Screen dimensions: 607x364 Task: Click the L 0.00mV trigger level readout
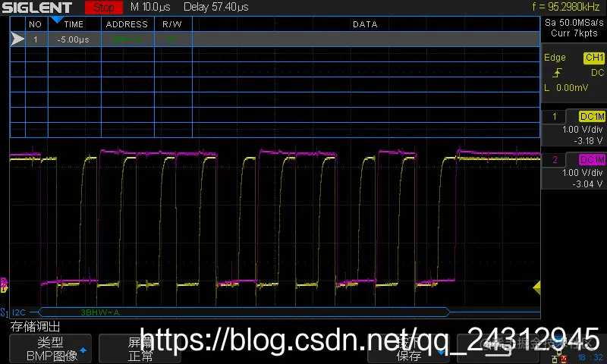point(566,88)
